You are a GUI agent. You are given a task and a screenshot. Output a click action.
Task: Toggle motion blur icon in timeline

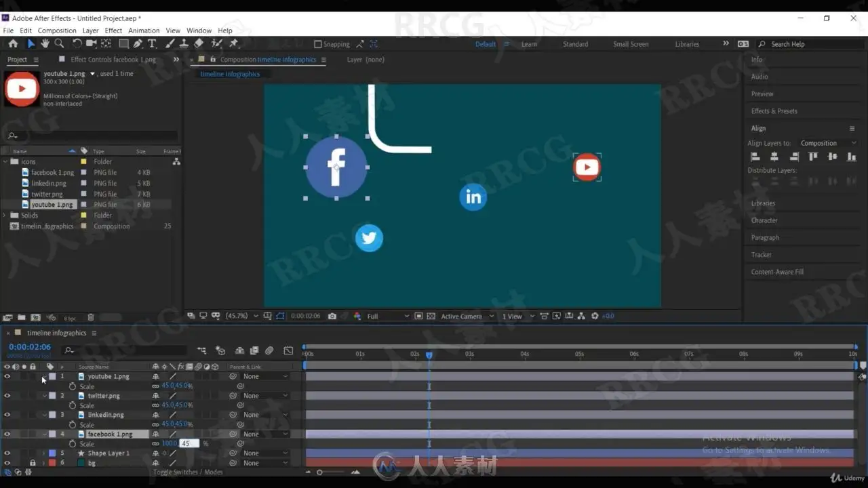tap(269, 350)
